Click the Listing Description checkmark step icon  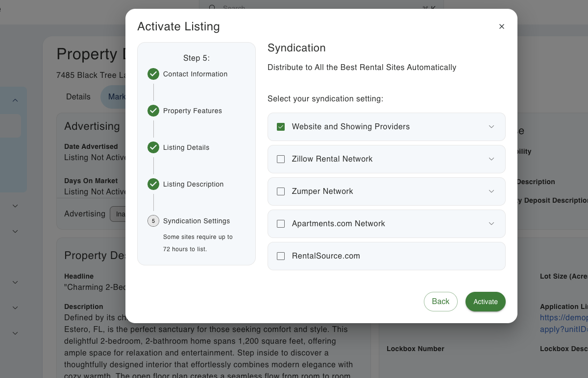[153, 184]
